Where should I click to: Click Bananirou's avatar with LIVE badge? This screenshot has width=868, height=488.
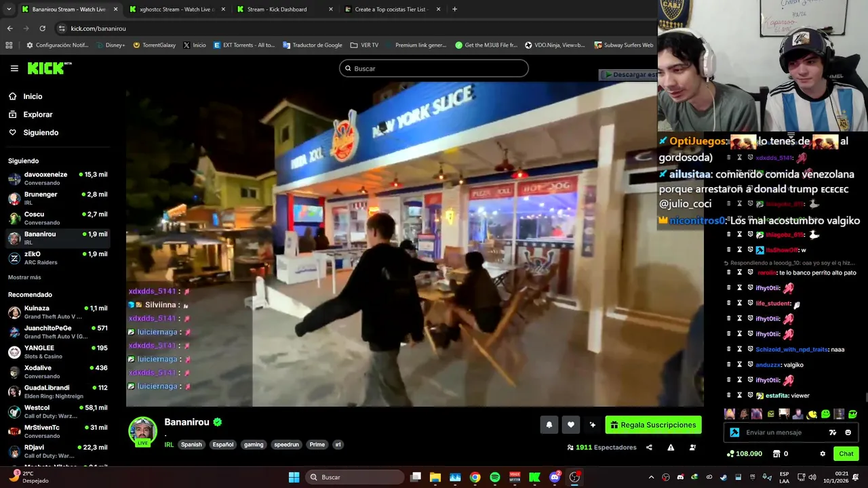point(143,432)
